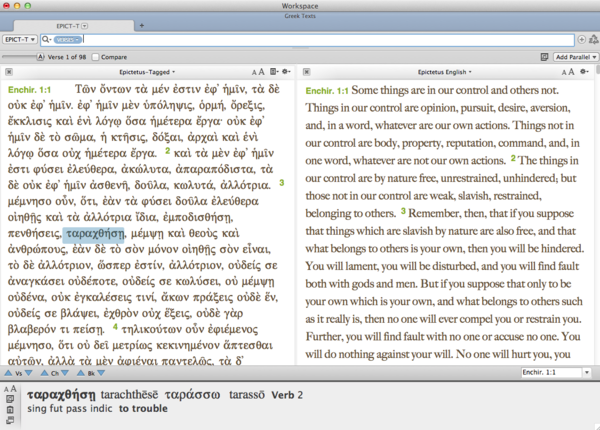The image size is (600, 430).
Task: Click the top icon in Instant Details sidebar
Action: coord(10,399)
